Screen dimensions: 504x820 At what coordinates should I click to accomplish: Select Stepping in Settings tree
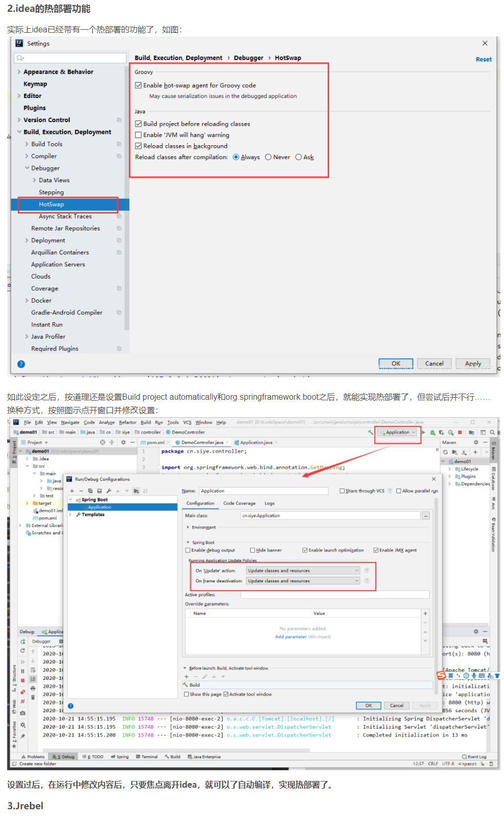(x=51, y=192)
